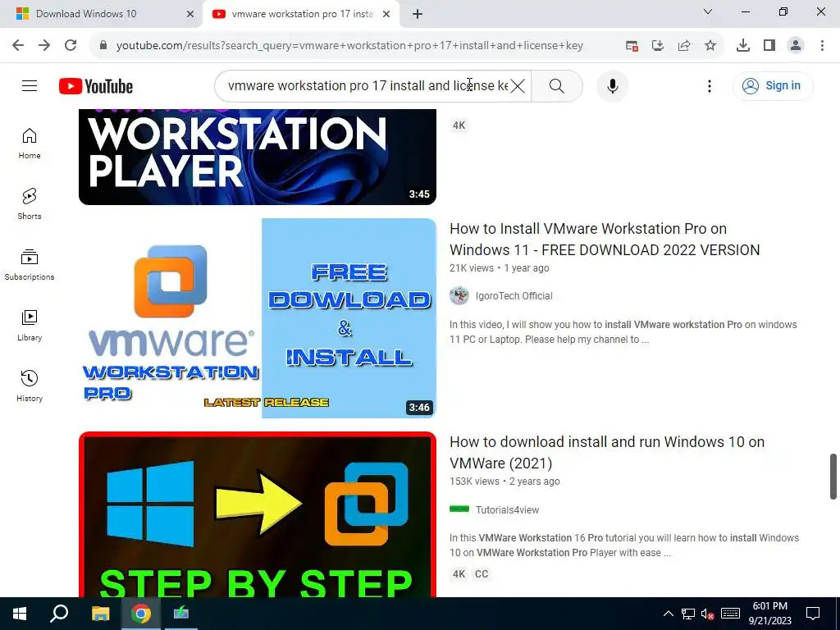Close the Download Windows 10 tab
Viewport: 840px width, 630px height.
pyautogui.click(x=189, y=14)
